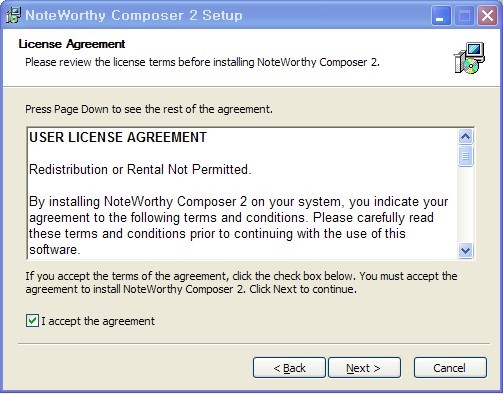
Task: Go to the next setup step
Action: 364,368
